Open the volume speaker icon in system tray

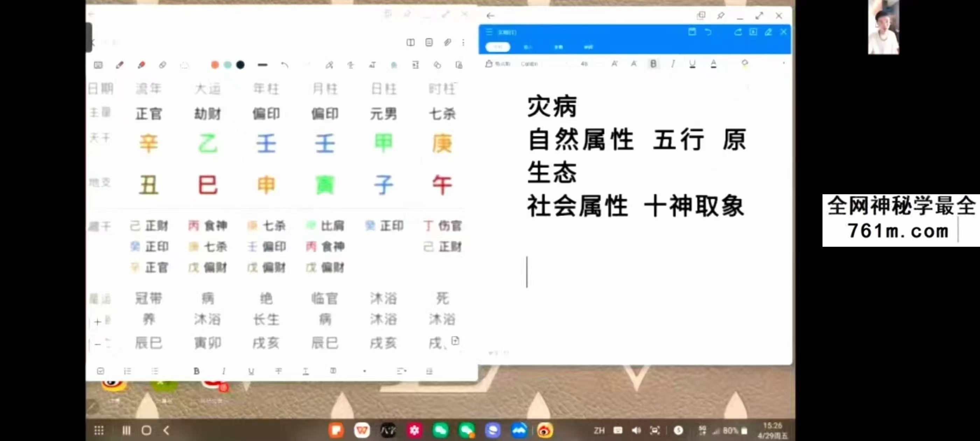pyautogui.click(x=636, y=430)
